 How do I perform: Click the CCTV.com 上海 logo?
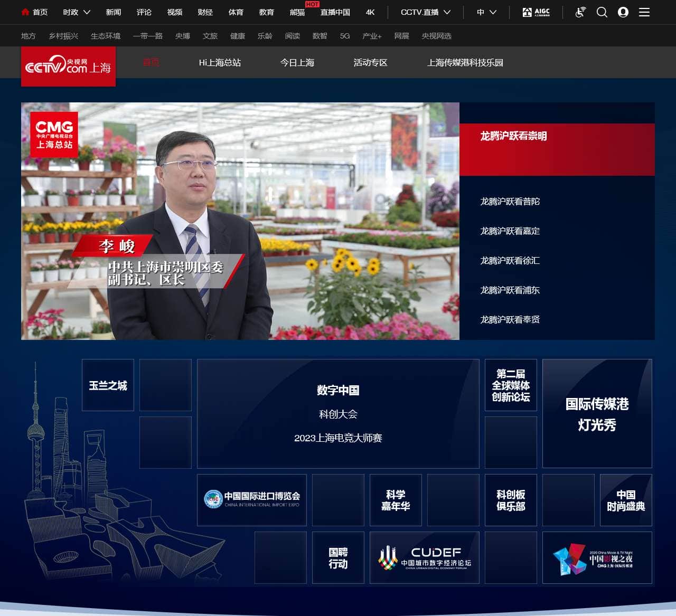68,67
